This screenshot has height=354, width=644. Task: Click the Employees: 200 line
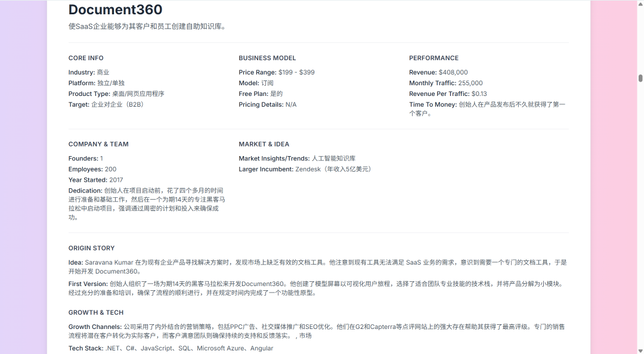tap(92, 169)
